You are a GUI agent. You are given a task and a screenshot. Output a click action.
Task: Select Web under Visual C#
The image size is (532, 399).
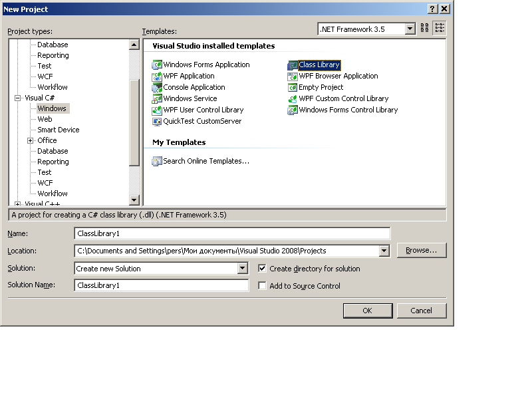point(45,119)
